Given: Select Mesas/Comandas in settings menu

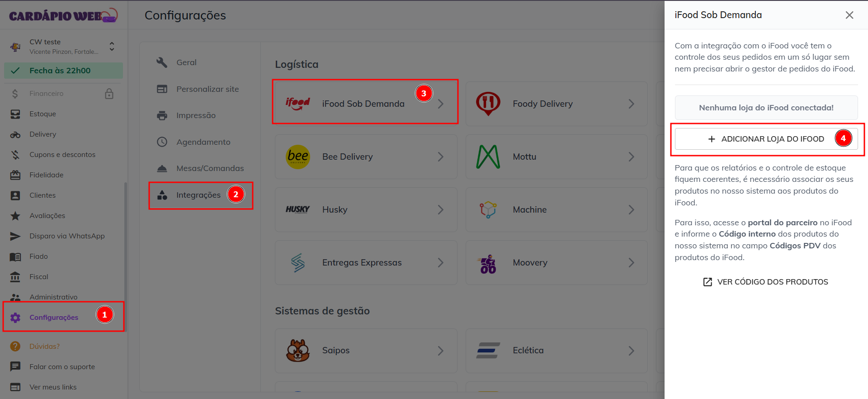Looking at the screenshot, I should coord(210,168).
